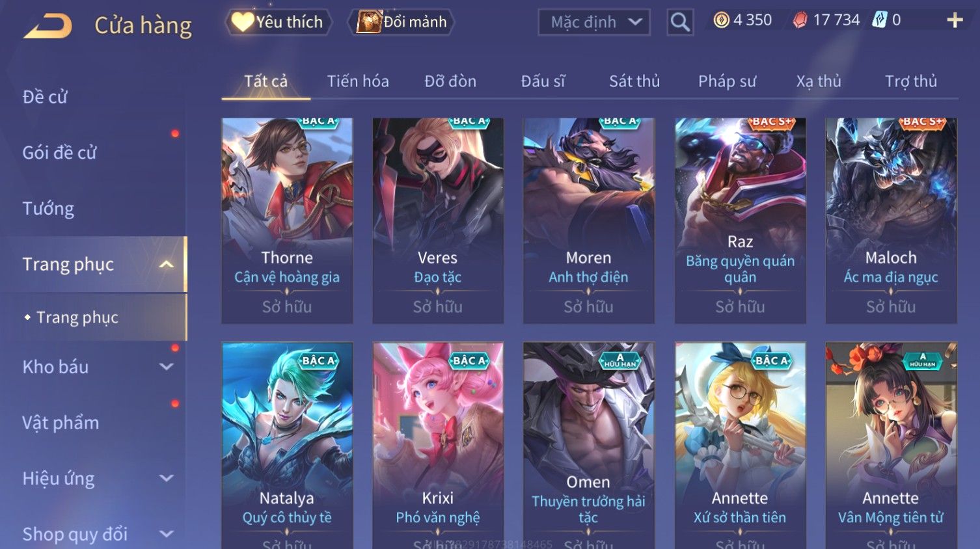Open the Mặc định sort dropdown
Viewport: 980px width, 549px height.
[x=594, y=22]
